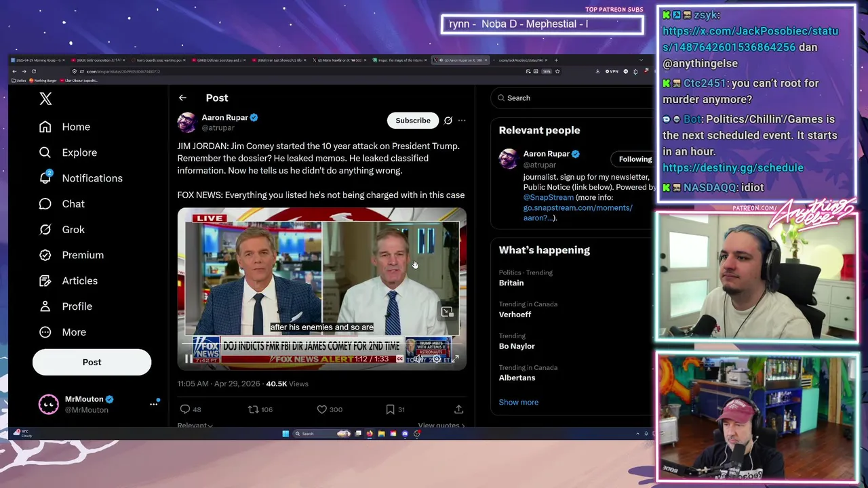Open the VPN toolbar icon
Screen dimensions: 868x488
(x=612, y=71)
